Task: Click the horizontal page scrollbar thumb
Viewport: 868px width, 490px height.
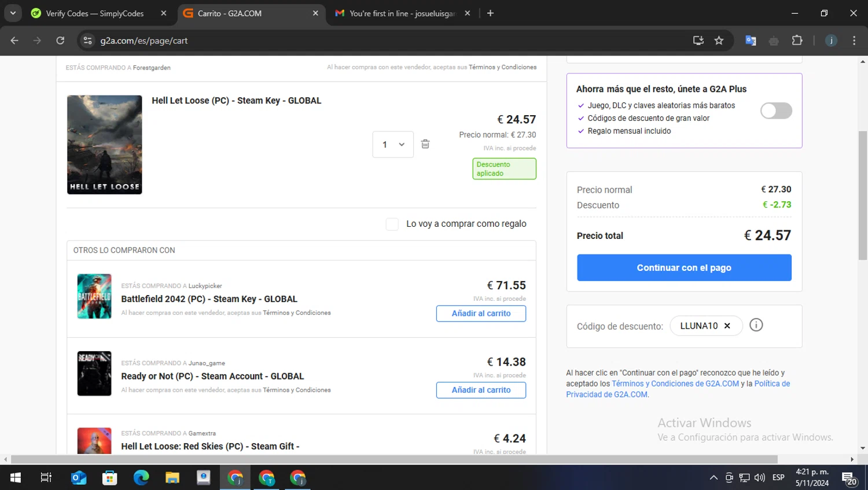Action: 394,459
